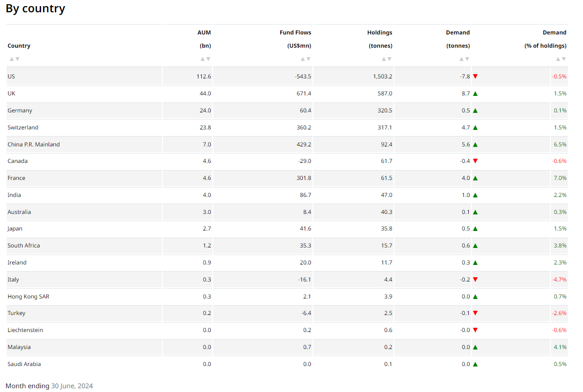Click the sort arrows under Demand (tonnes) header

pyautogui.click(x=464, y=59)
